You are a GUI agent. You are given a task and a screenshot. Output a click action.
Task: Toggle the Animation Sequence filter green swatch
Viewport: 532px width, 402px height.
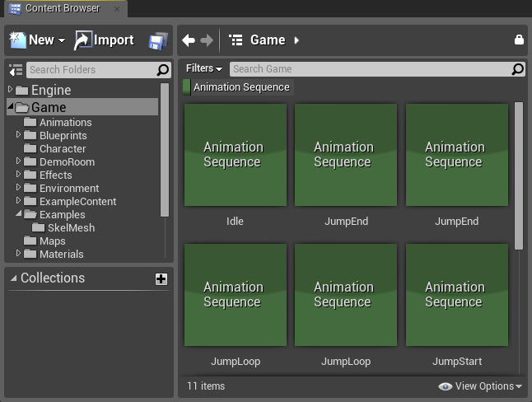tap(187, 87)
